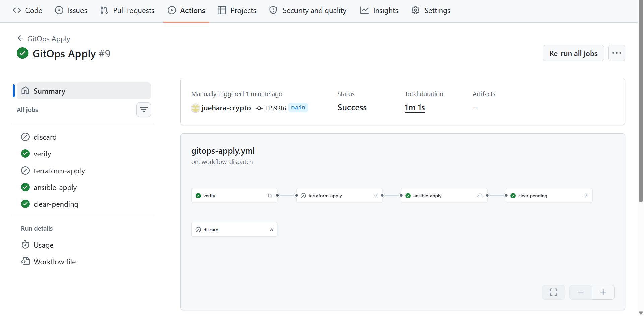This screenshot has height=316, width=644.
Task: Open the Insights tab
Action: [x=379, y=10]
